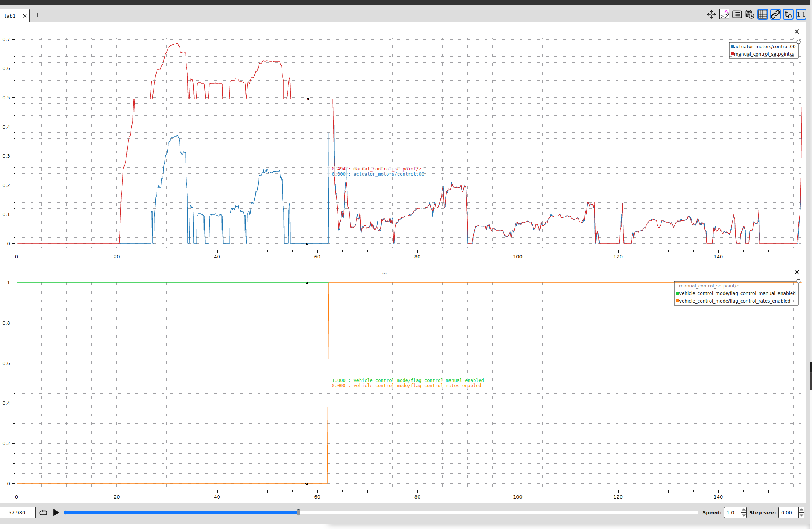Click the date-time calendar clock icon
Viewport: 812px width, 529px height.
coord(750,15)
